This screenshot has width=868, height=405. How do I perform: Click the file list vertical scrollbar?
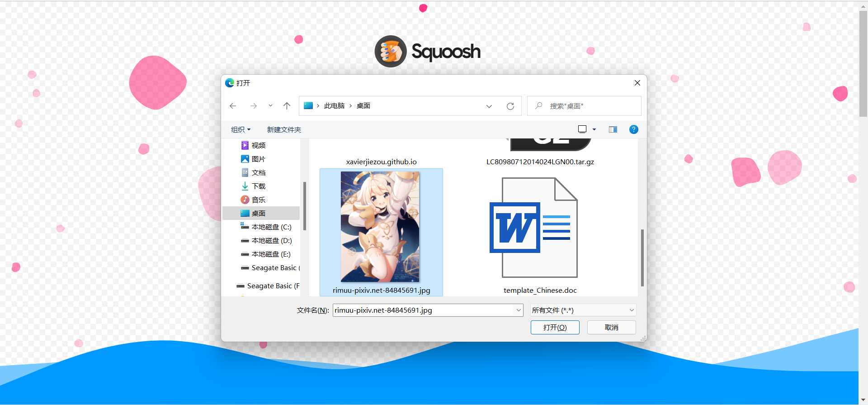(642, 258)
